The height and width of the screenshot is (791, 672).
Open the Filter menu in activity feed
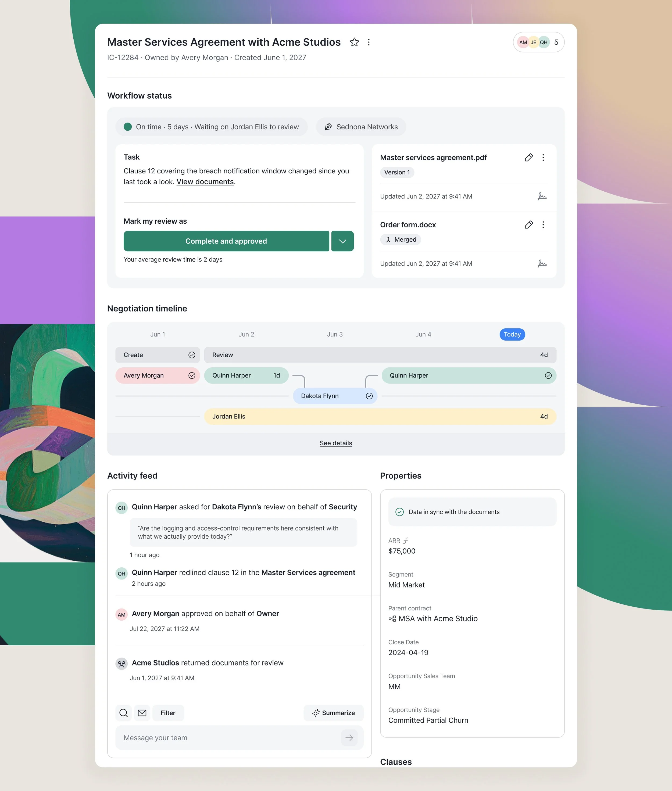point(168,713)
